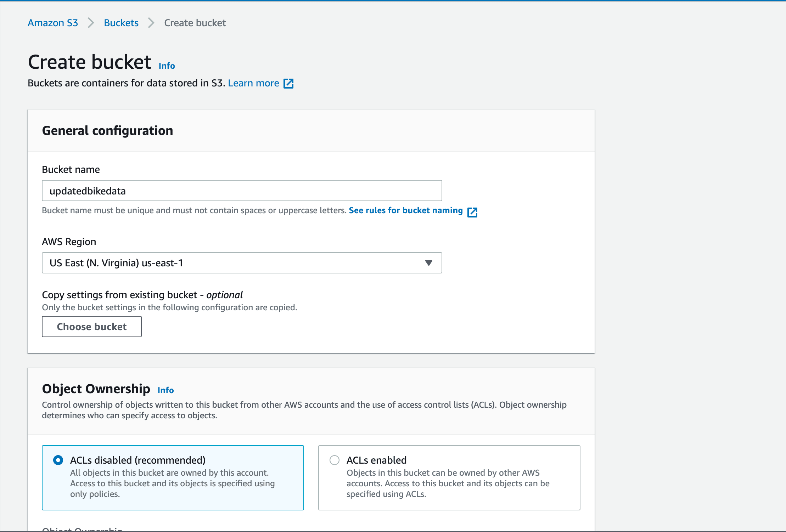Click the Learn more external link icon
Viewport: 786px width, 532px height.
(288, 84)
